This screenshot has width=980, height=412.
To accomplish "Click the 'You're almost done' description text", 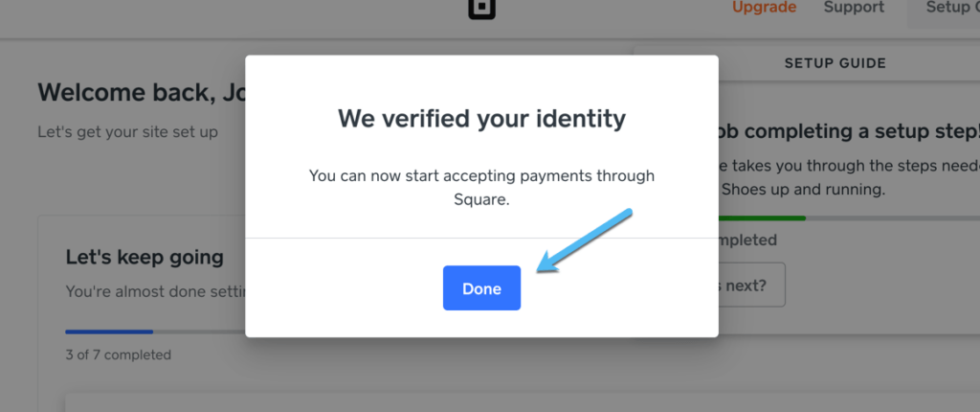I will point(153,291).
